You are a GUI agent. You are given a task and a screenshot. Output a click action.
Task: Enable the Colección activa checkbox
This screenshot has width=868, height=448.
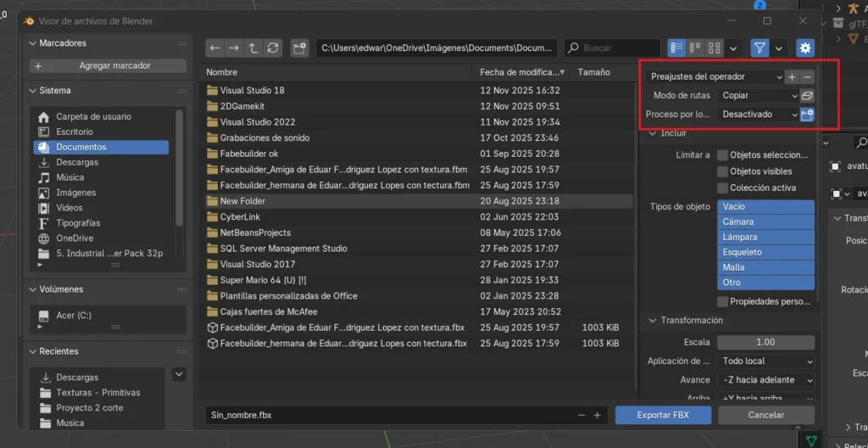(x=723, y=188)
